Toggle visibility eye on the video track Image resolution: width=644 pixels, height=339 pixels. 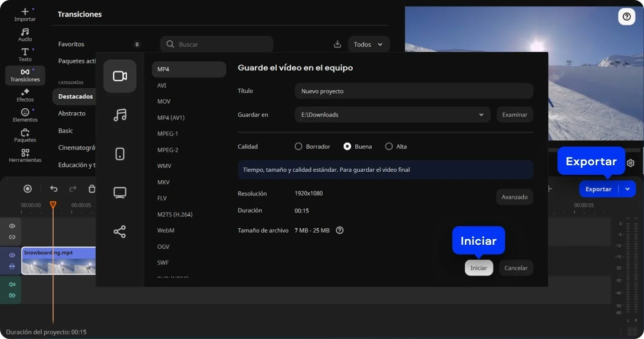click(12, 255)
